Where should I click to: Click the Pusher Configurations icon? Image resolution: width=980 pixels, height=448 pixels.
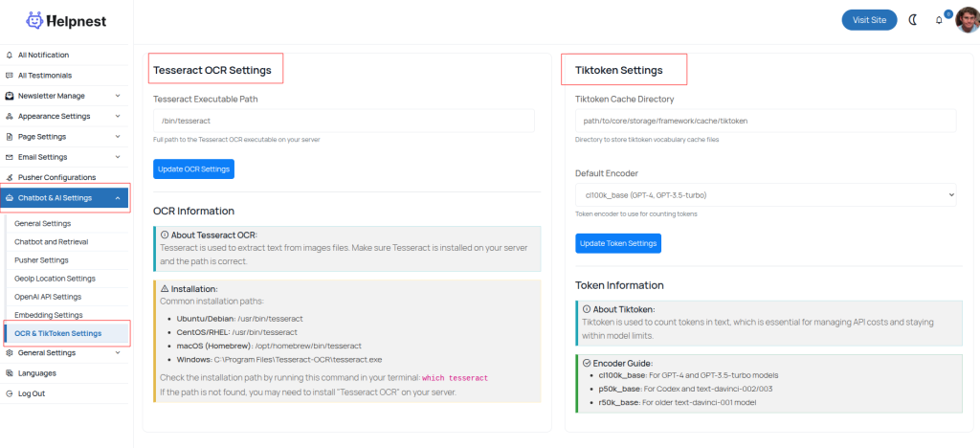pos(10,177)
